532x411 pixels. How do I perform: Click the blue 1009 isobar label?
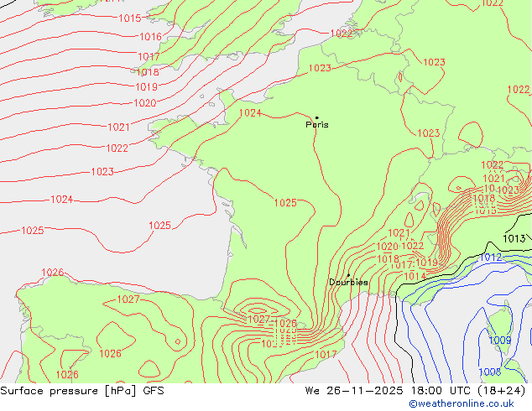pyautogui.click(x=500, y=341)
